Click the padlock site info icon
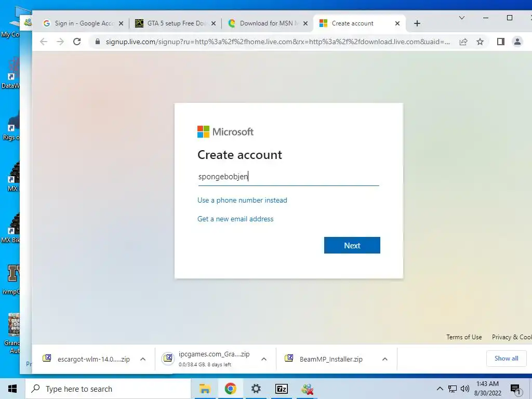532x399 pixels. pyautogui.click(x=98, y=42)
